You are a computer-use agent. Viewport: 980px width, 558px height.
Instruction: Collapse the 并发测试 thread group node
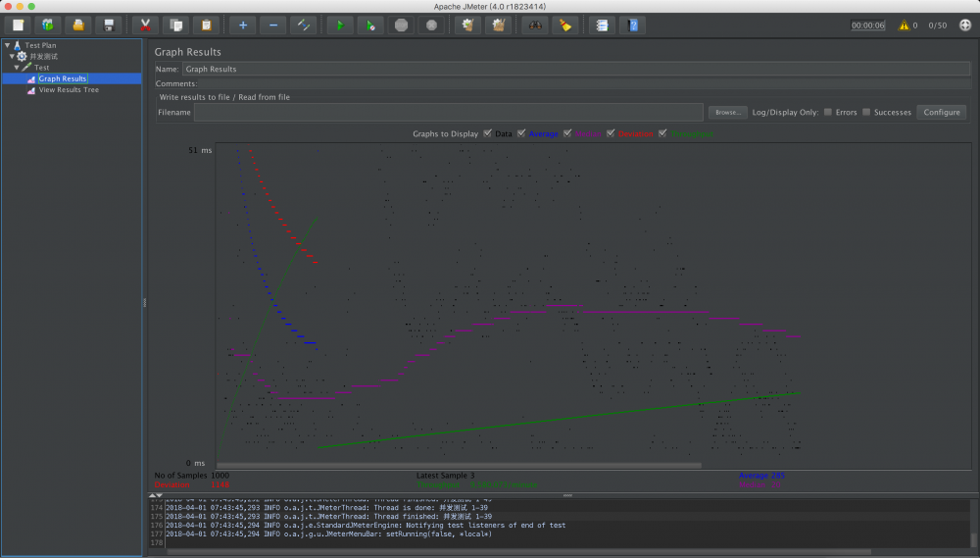(13, 56)
